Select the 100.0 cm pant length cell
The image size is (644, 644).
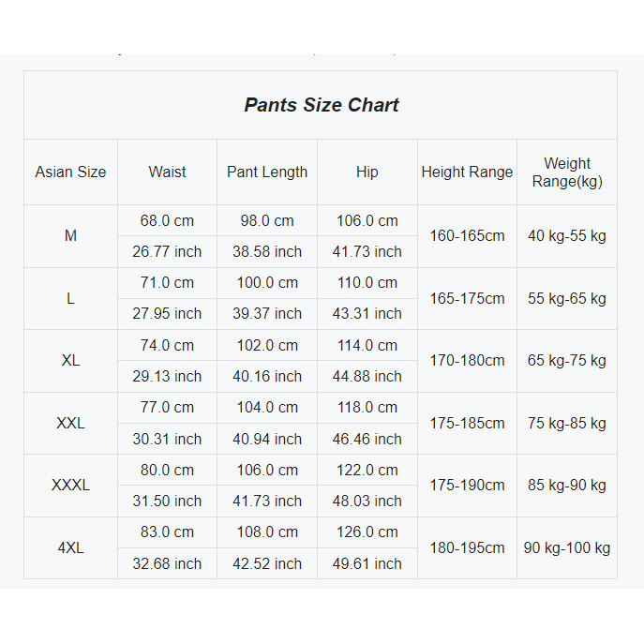coord(267,283)
